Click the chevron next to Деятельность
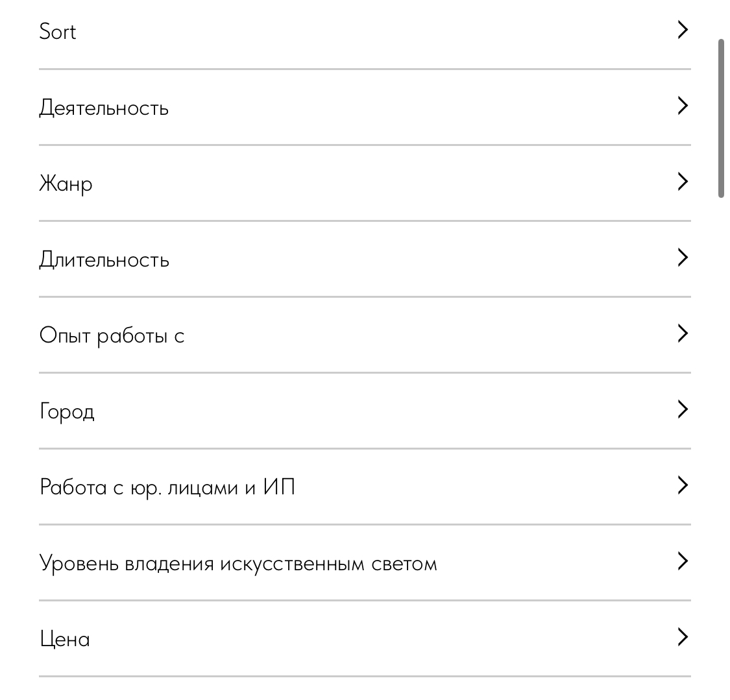The height and width of the screenshot is (700, 730). [683, 106]
